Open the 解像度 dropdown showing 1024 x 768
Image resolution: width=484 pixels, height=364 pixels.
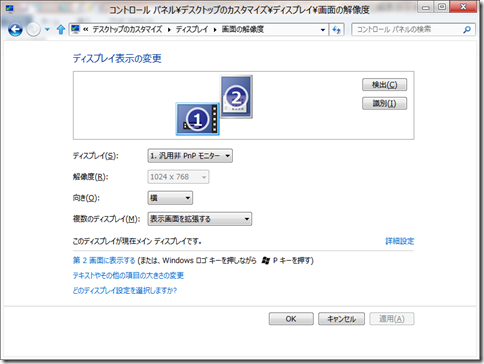click(x=178, y=177)
